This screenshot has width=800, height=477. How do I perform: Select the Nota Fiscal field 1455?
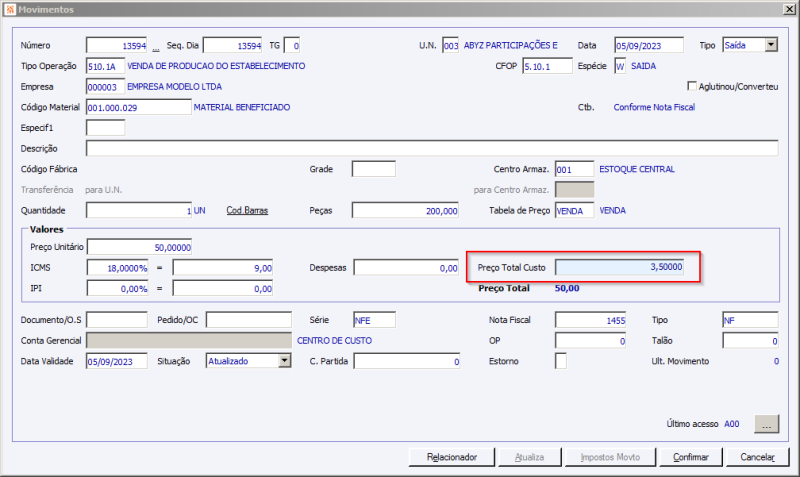590,320
